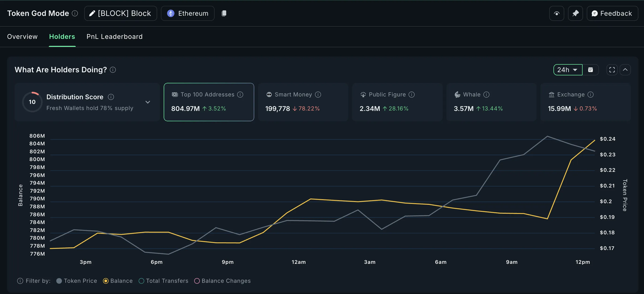
Task: Click the watchlist eye icon near Feedback
Action: 556,13
